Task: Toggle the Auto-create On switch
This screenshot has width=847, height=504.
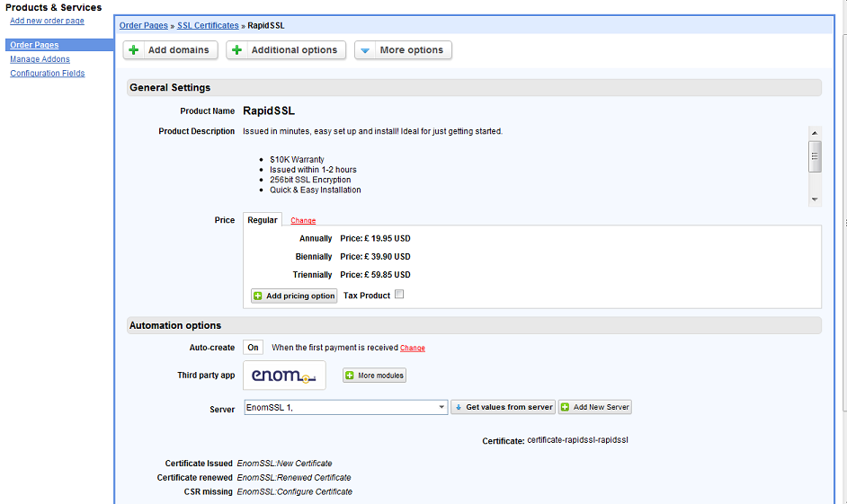Action: coord(253,348)
